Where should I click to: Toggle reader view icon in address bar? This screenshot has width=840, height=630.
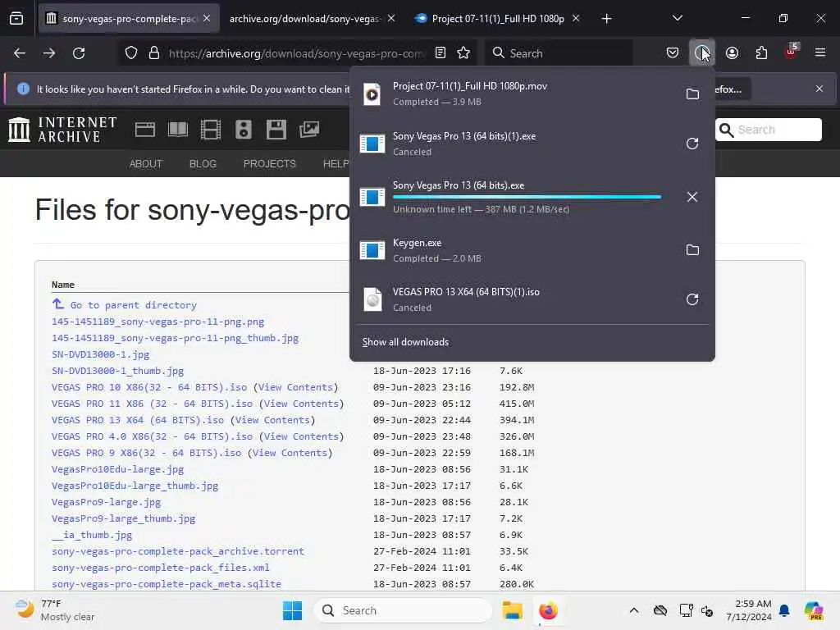(x=441, y=53)
